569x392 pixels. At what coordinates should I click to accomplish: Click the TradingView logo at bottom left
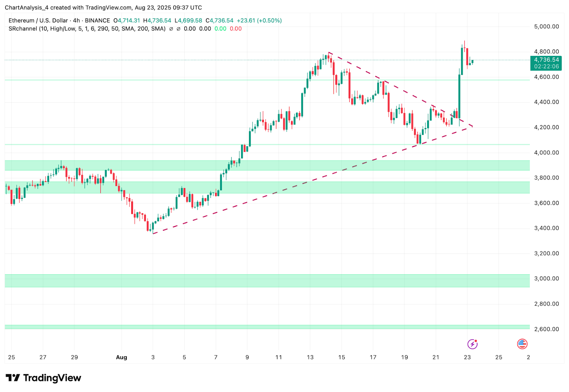pyautogui.click(x=43, y=378)
